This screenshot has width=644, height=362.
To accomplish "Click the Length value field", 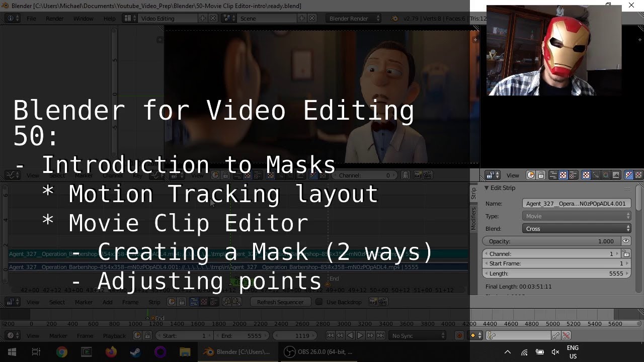I will click(556, 274).
